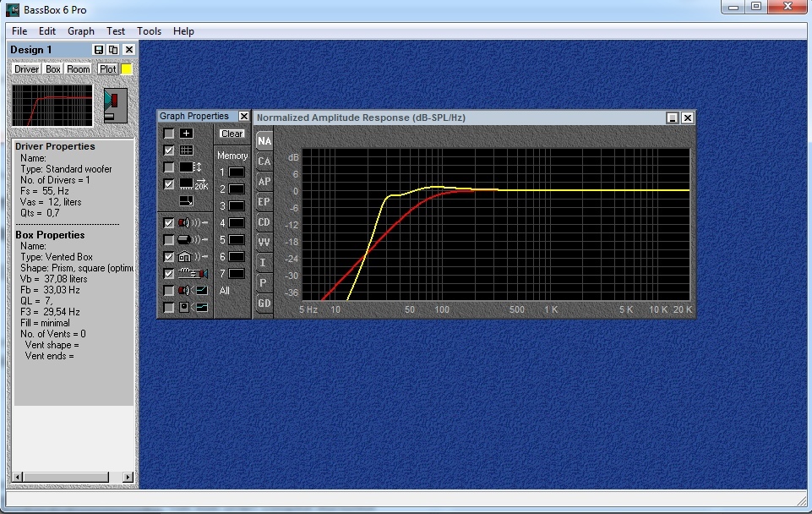
Task: Click the graph resize arrow icon
Action: (x=186, y=200)
